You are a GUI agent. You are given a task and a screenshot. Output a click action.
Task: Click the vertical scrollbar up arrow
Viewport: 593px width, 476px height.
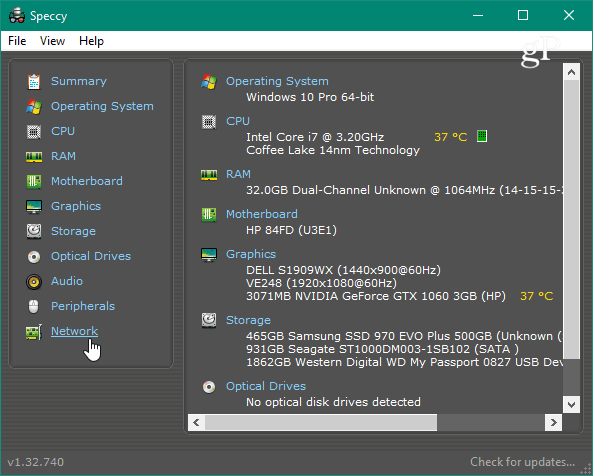pos(571,72)
